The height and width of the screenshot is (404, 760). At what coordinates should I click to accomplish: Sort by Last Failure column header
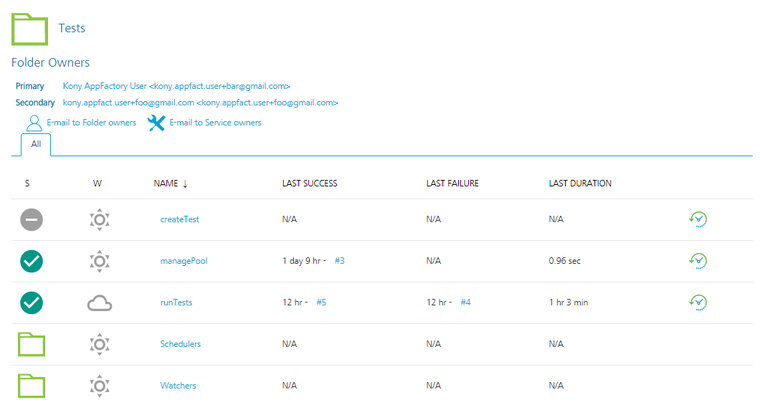[x=452, y=184]
